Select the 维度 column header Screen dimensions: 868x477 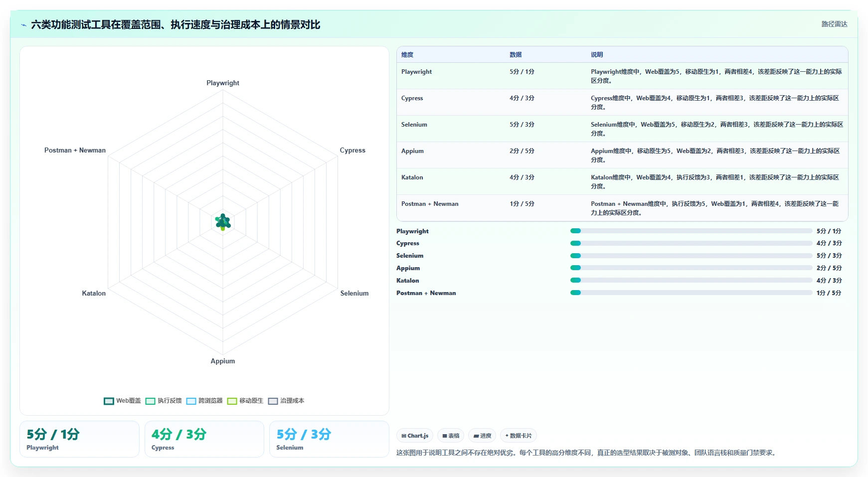(x=407, y=55)
